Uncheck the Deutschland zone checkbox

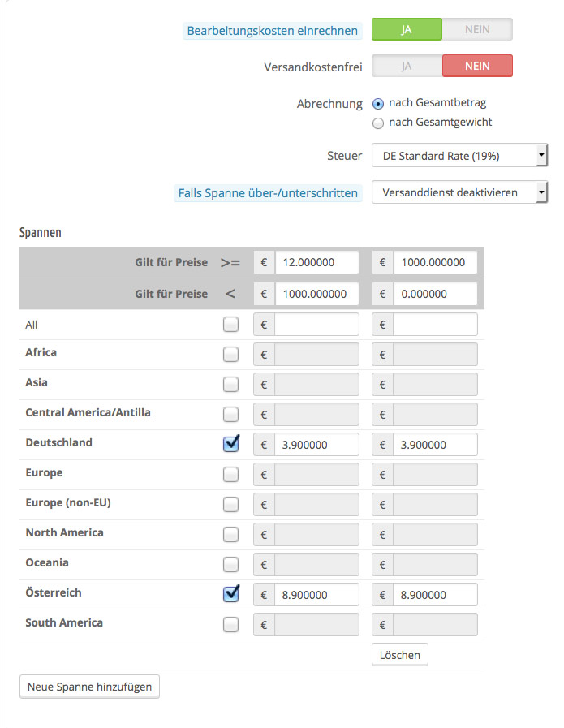(231, 444)
